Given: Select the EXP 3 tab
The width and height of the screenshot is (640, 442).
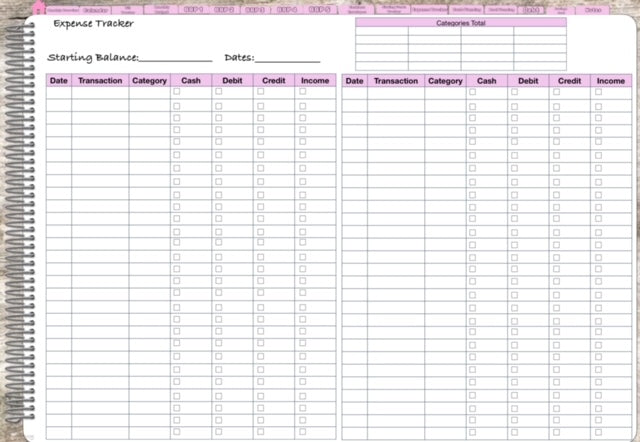Looking at the screenshot, I should click(x=255, y=9).
